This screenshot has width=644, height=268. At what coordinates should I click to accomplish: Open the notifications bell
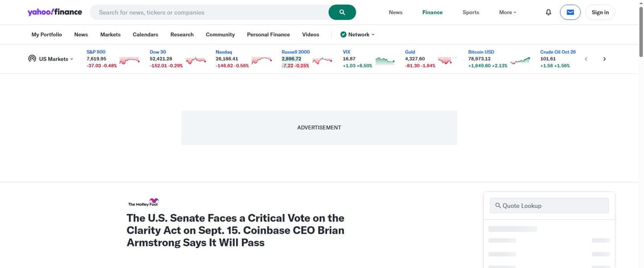(x=548, y=12)
